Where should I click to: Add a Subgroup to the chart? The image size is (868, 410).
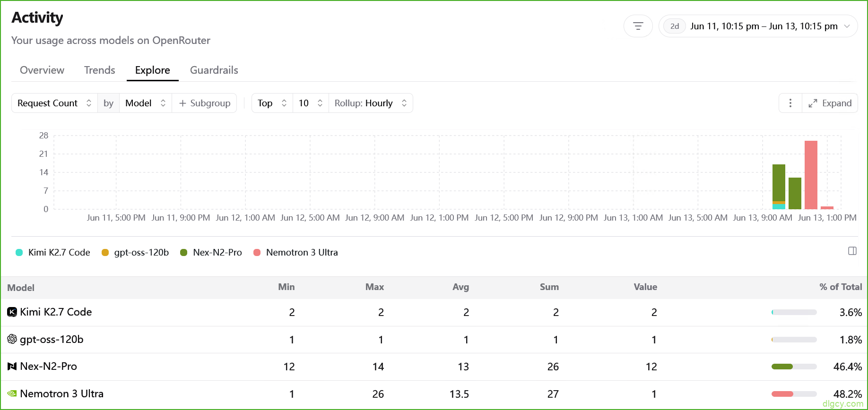coord(204,103)
